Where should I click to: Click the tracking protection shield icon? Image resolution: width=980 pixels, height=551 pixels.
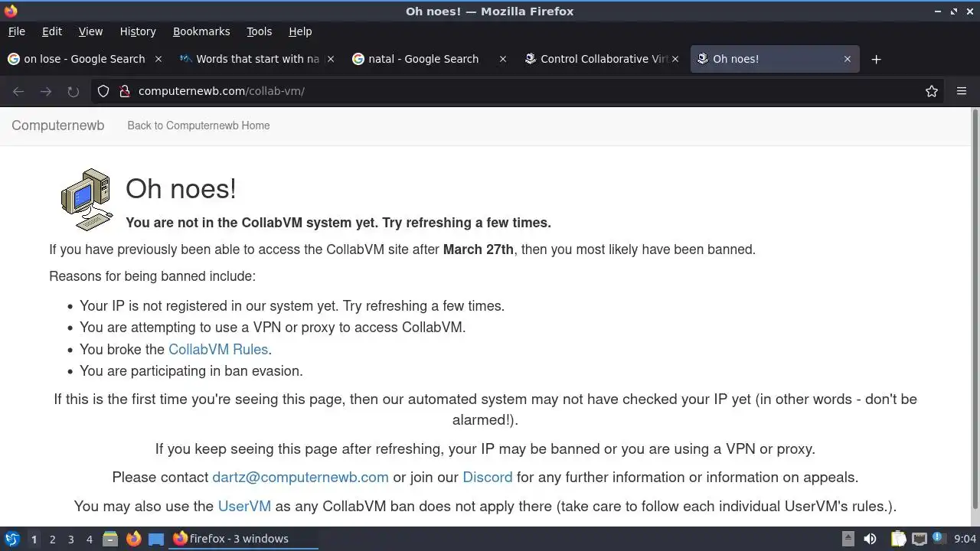pos(103,91)
